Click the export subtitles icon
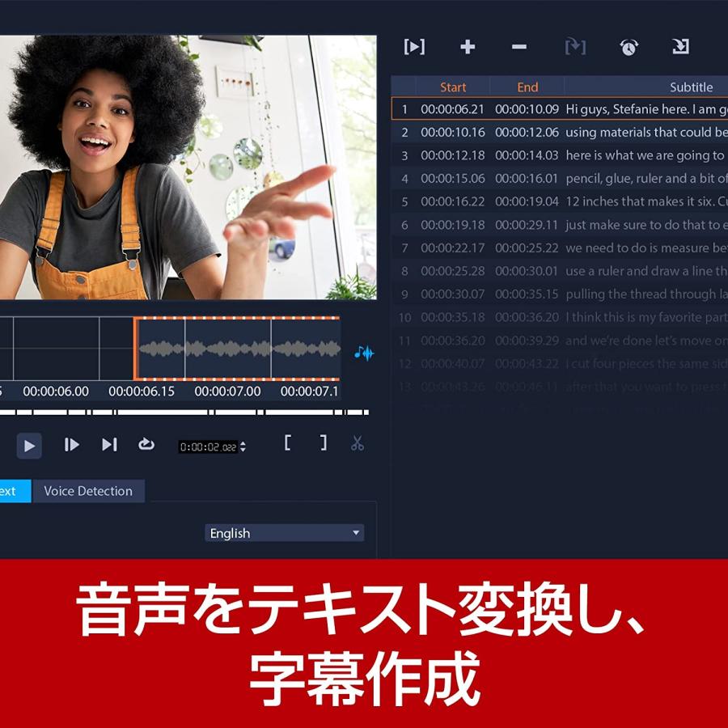728x728 pixels. tap(681, 47)
